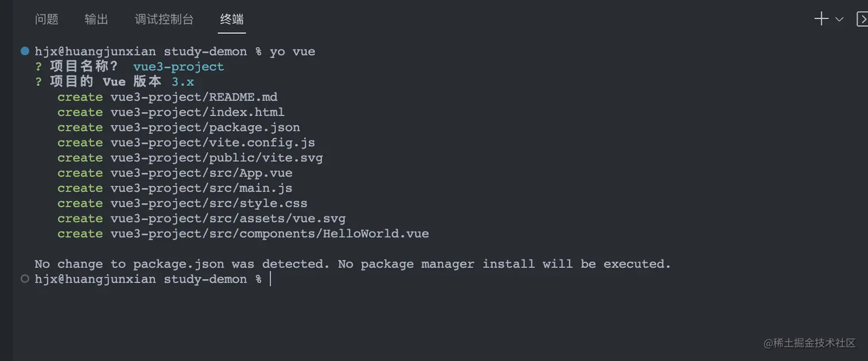868x361 pixels.
Task: Click the cut-off terminal icon at far right
Action: [862, 19]
